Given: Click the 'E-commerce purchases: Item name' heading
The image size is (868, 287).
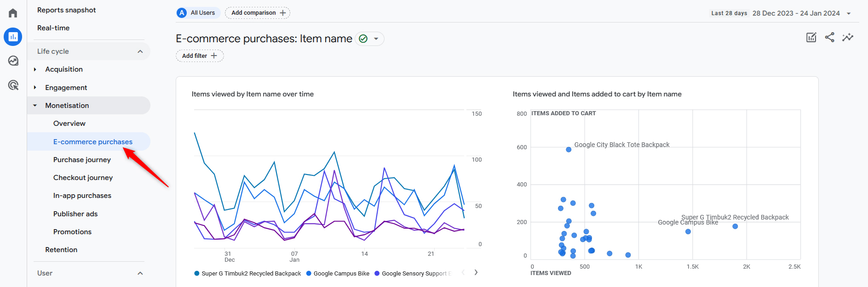Looking at the screenshot, I should click(x=264, y=39).
